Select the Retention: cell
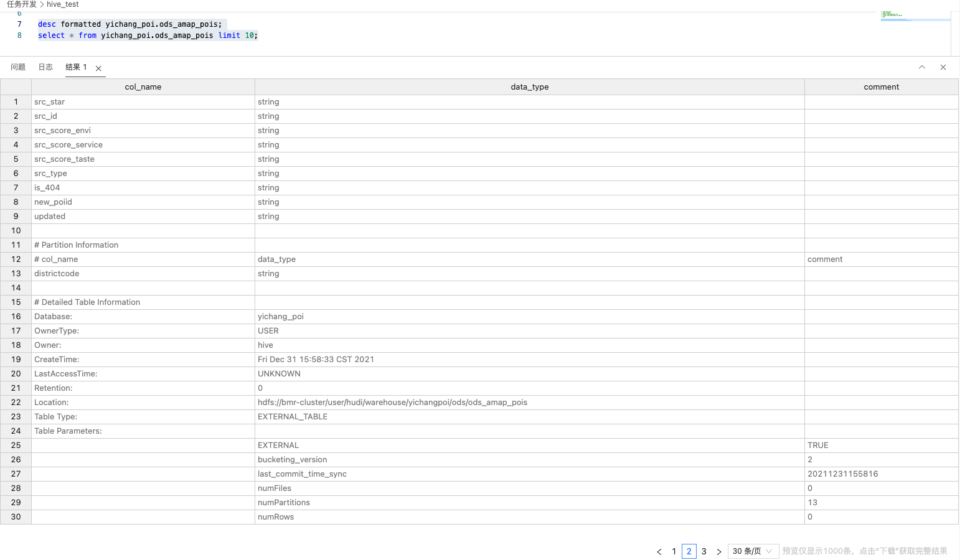Screen dimensions: 960x560 tap(143, 388)
